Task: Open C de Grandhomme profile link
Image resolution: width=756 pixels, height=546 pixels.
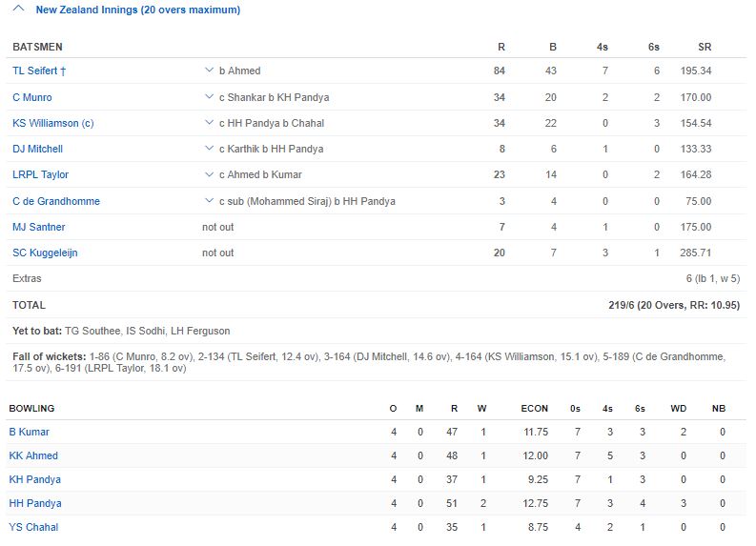Action: pos(56,201)
